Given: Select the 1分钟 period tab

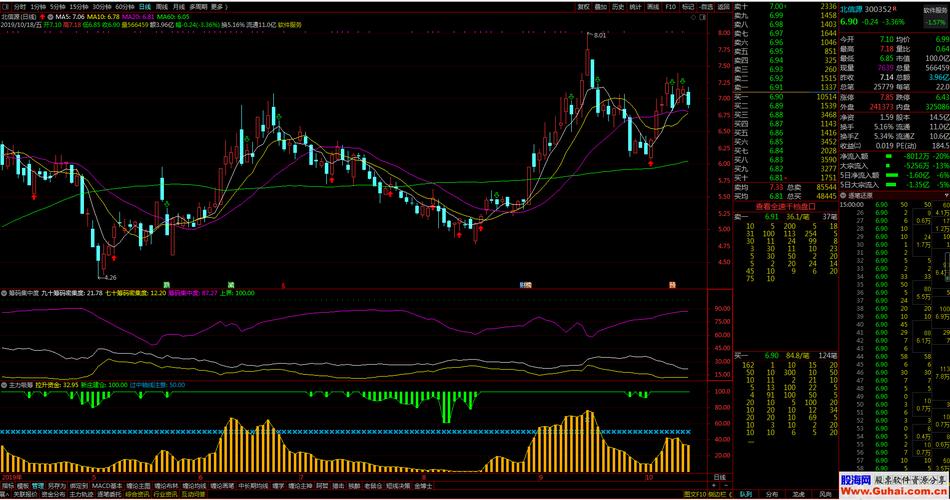Looking at the screenshot, I should point(38,7).
